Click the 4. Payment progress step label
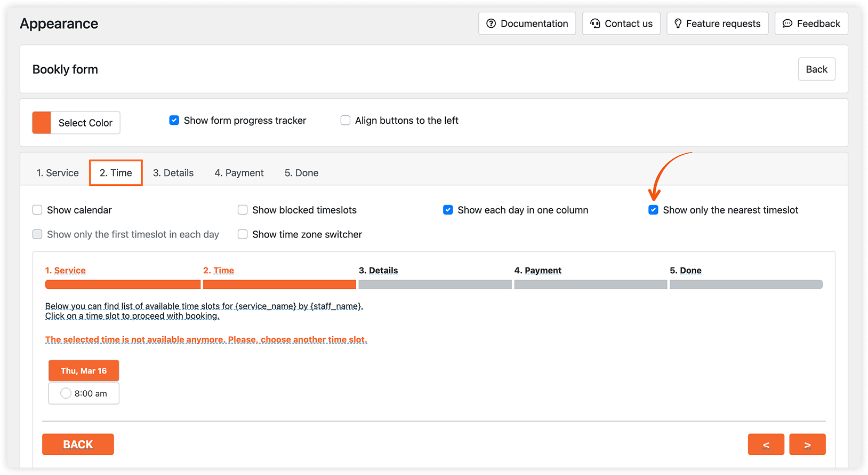Viewport: 868px width, 475px height. (x=538, y=271)
